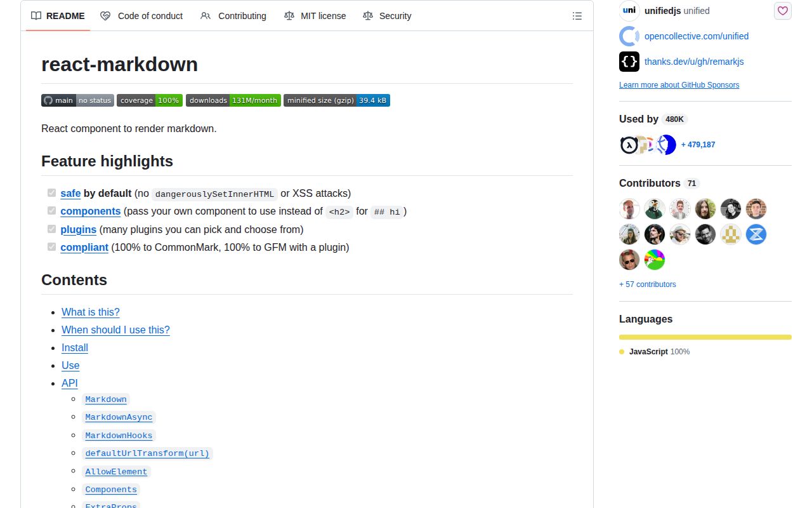Follow the 'components' feature link
The image size is (812, 508).
[91, 211]
